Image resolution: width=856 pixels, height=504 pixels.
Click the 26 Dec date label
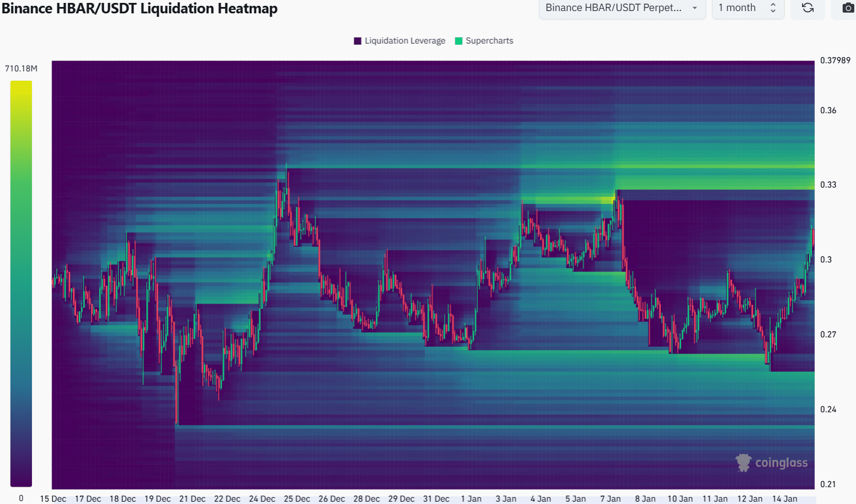[332, 499]
